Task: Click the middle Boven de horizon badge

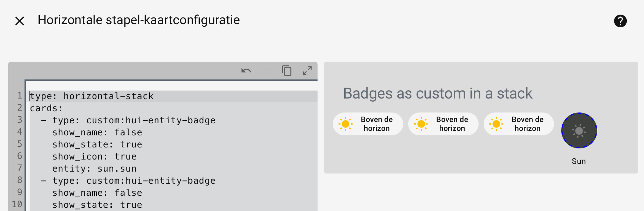Action: (443, 124)
